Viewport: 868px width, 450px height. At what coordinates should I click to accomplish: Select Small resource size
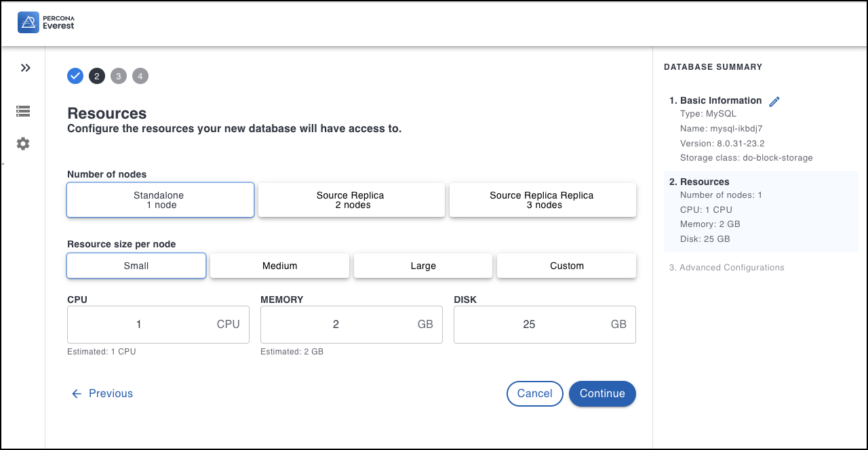click(136, 266)
